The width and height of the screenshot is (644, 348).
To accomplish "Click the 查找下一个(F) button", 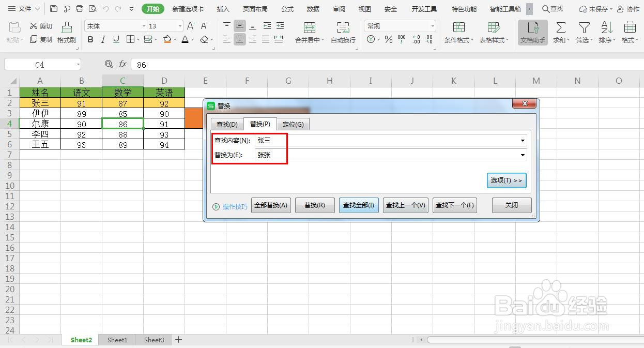I will [x=455, y=205].
